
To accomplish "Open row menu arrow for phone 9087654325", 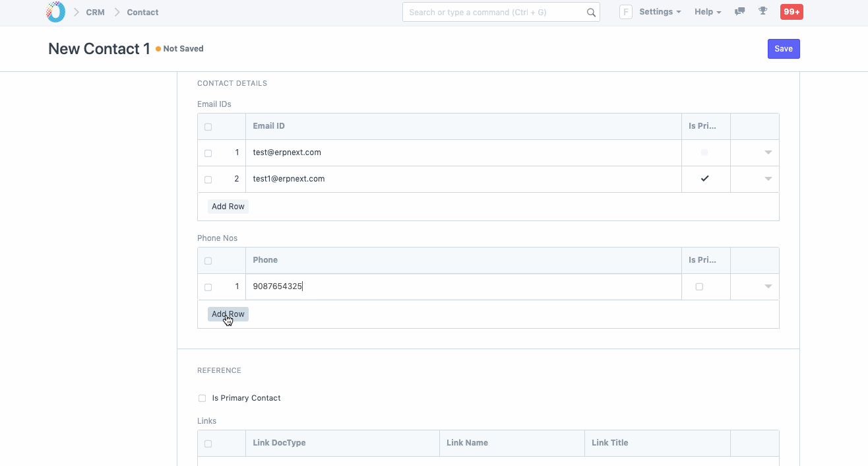I will click(768, 286).
